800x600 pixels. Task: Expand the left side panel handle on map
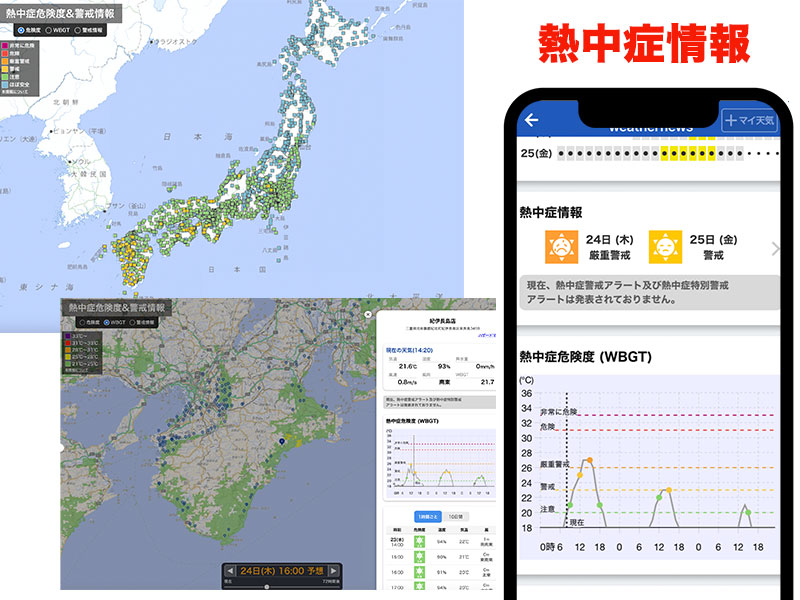62,448
